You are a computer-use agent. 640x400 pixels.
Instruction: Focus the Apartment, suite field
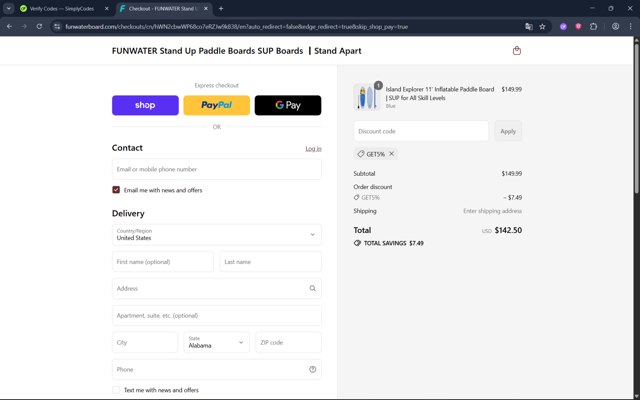217,316
